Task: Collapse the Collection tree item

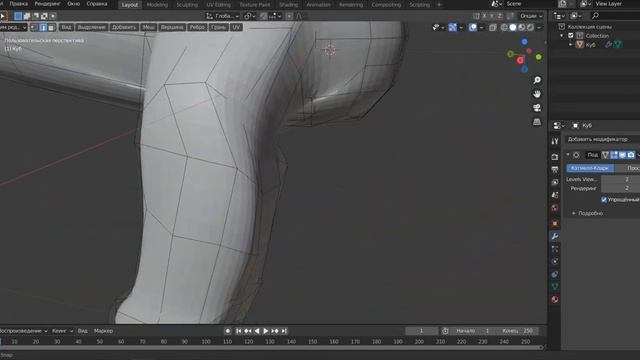Action: (562, 36)
